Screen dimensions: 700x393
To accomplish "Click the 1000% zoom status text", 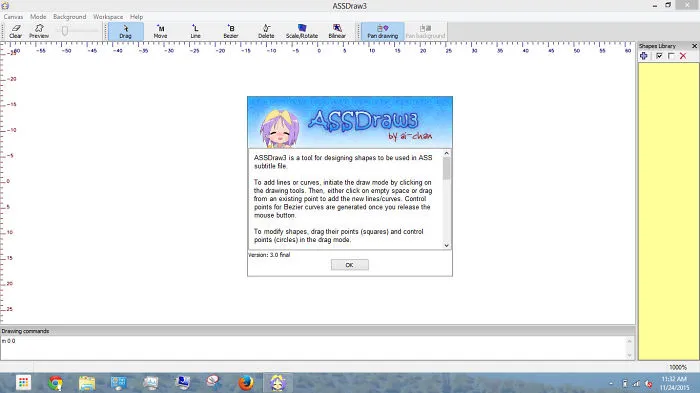I will (x=678, y=367).
